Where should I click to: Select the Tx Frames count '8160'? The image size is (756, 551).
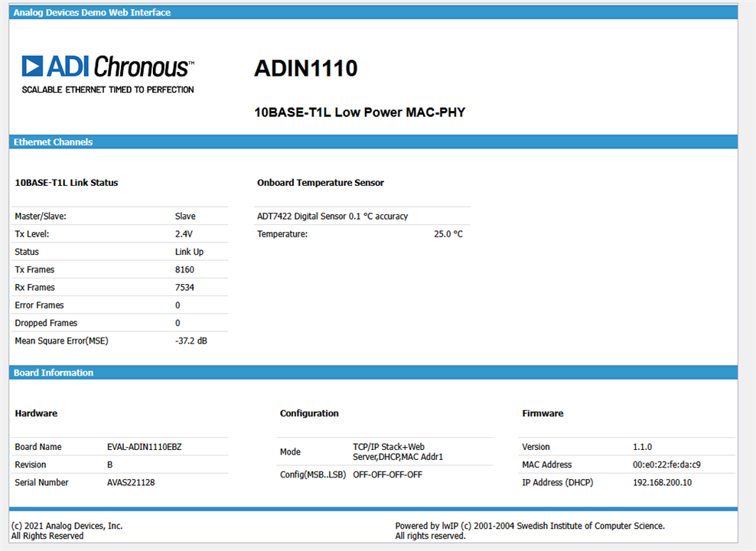pos(184,269)
